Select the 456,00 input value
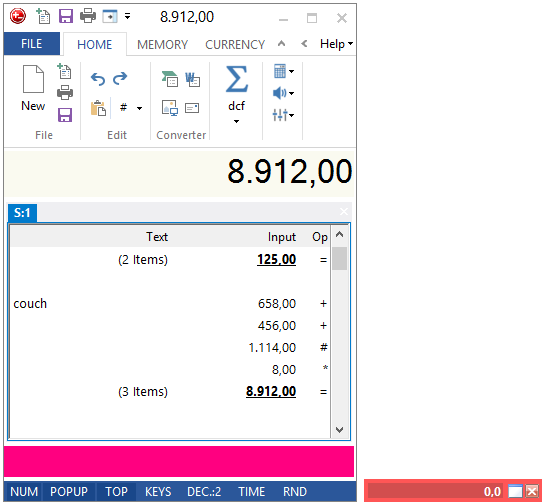The width and height of the screenshot is (545, 504). [277, 325]
